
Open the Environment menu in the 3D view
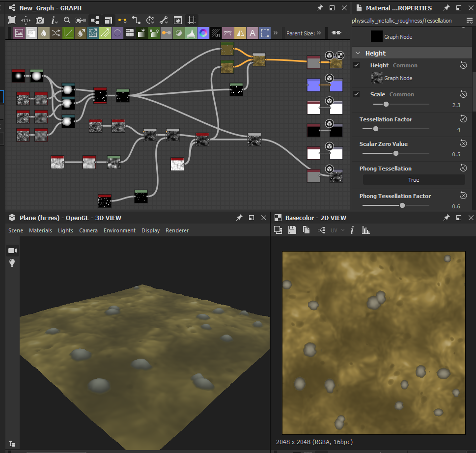tap(119, 230)
